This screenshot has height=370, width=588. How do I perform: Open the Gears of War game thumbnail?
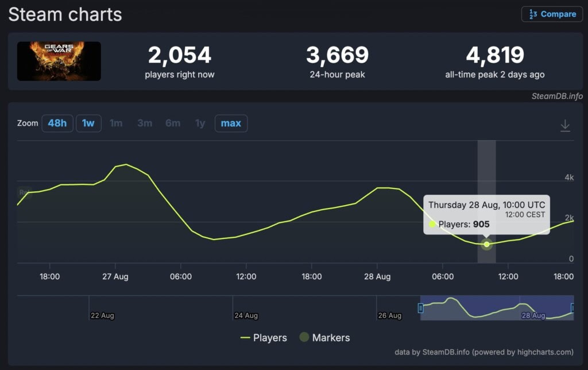click(x=59, y=61)
